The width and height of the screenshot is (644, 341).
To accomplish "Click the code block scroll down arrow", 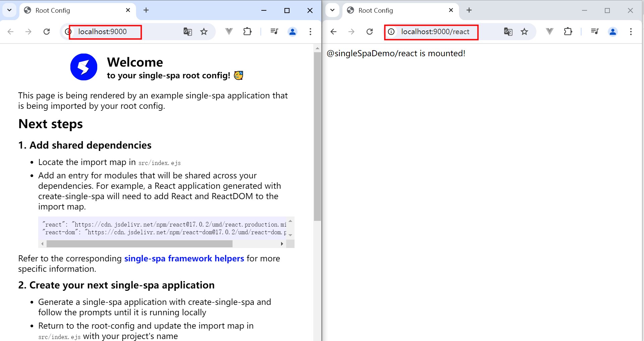I will 291,235.
